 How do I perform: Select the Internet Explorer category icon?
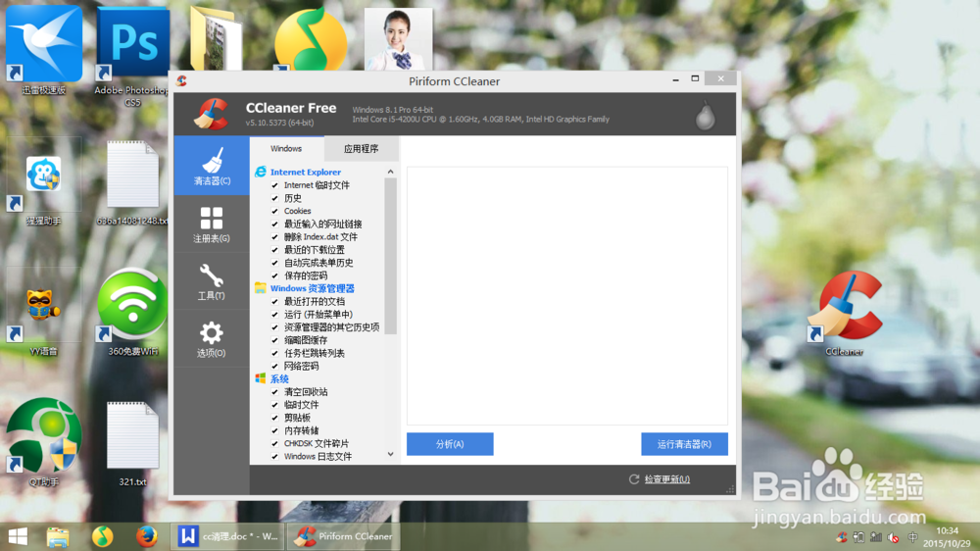click(x=261, y=172)
